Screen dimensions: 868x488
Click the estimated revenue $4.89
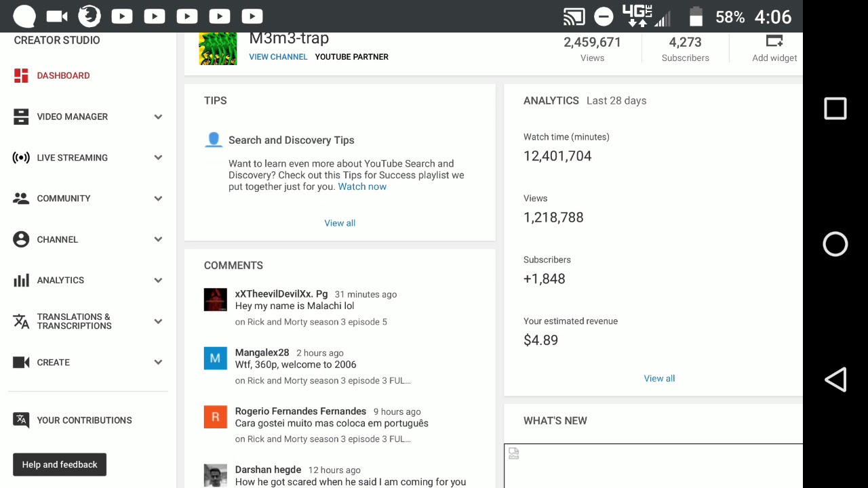(540, 340)
